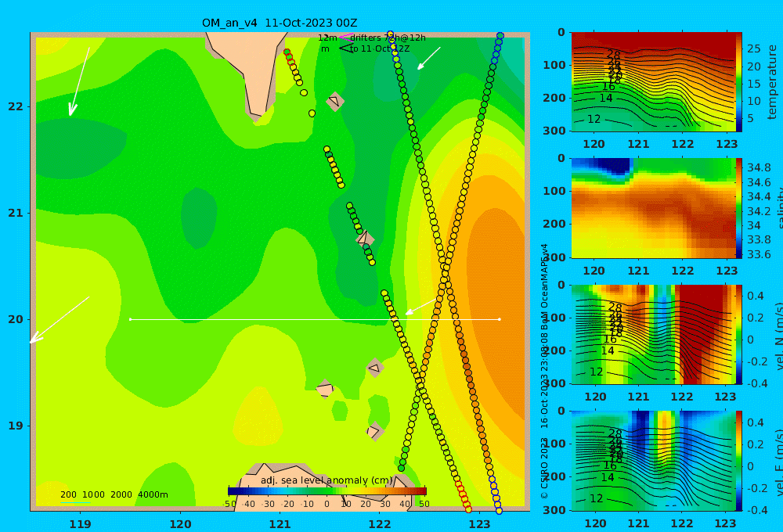Image resolution: width=783 pixels, height=532 pixels.
Task: Click the 121 label under salinity panel
Action: [x=639, y=271]
